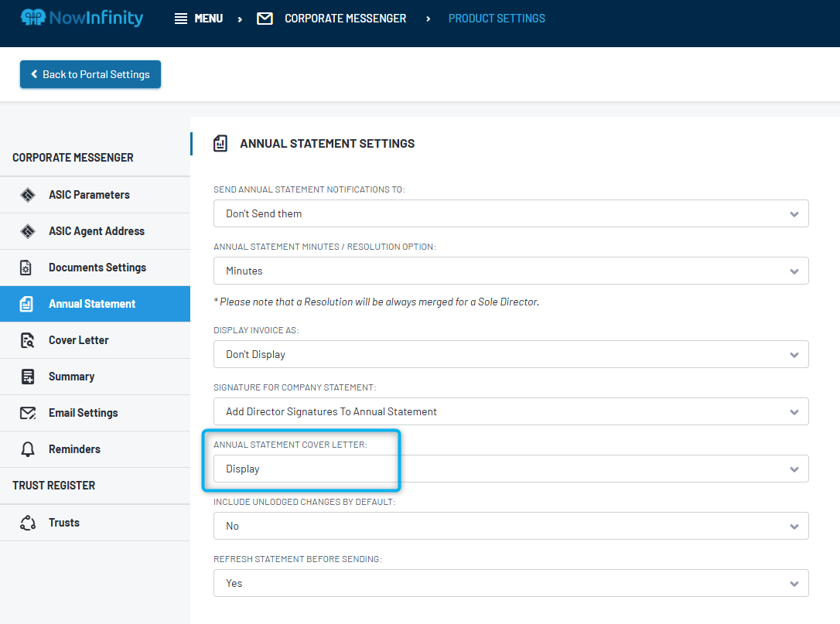Open Include Unlodged Changes dropdown

click(x=511, y=526)
